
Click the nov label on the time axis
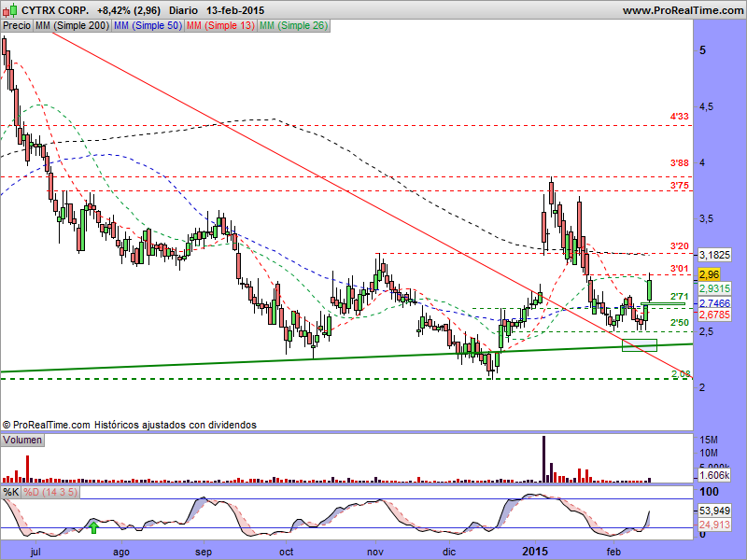[375, 552]
